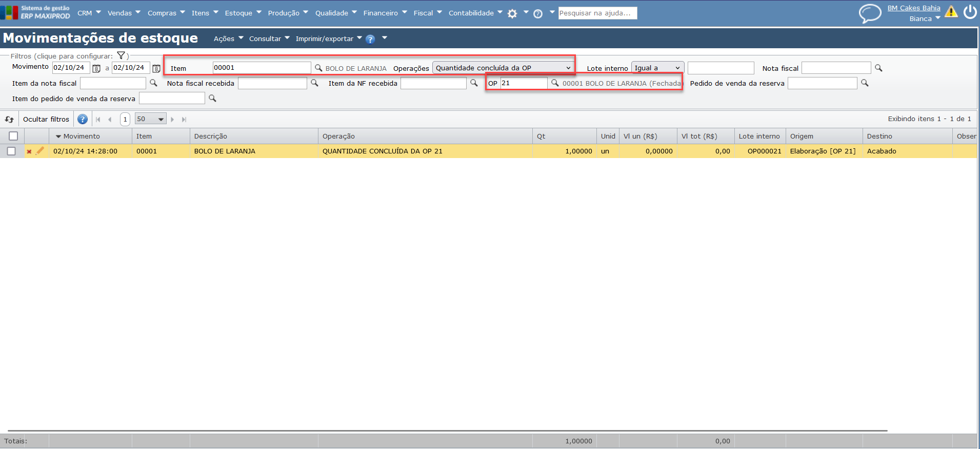Screen dimensions: 980x449
Task: Open the settings gear menu
Action: [x=512, y=14]
